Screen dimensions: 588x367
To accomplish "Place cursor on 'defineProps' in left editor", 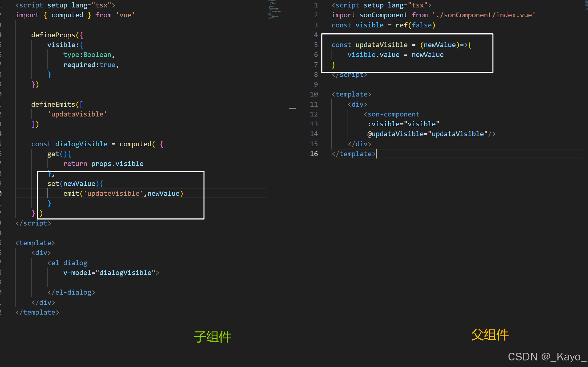I will pos(53,35).
